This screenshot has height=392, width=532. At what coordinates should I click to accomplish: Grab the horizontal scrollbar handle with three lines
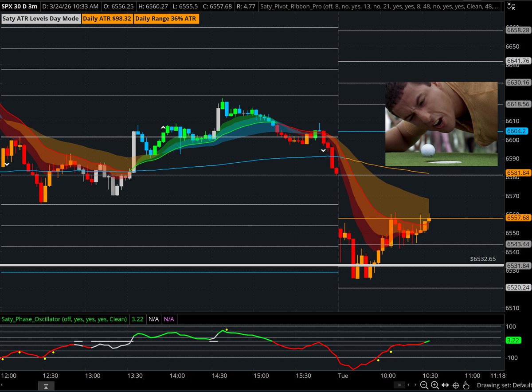[399, 385]
